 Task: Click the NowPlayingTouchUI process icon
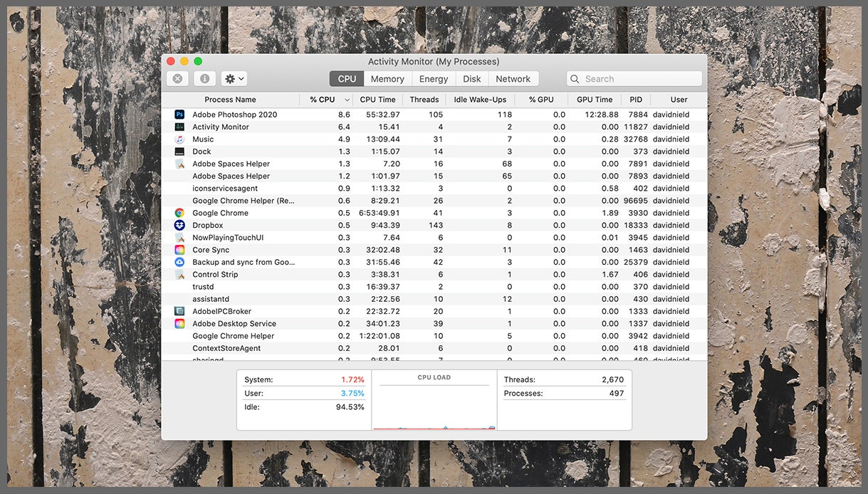pyautogui.click(x=179, y=238)
